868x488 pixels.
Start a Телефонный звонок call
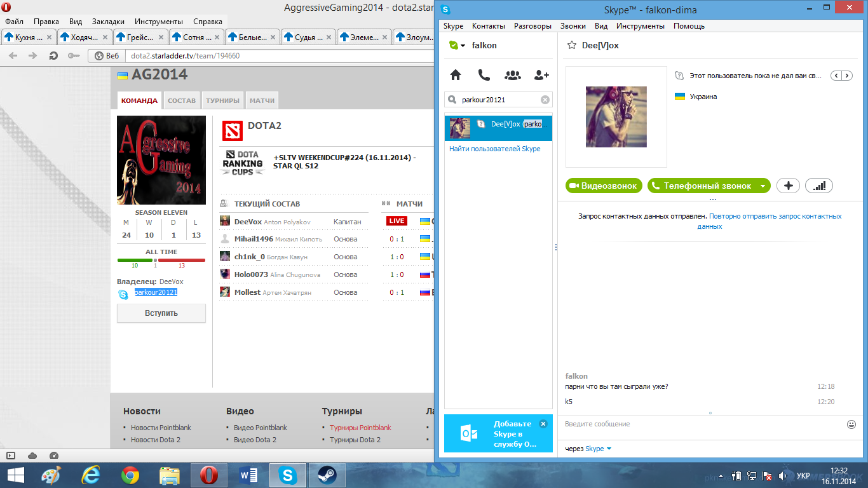(x=702, y=186)
